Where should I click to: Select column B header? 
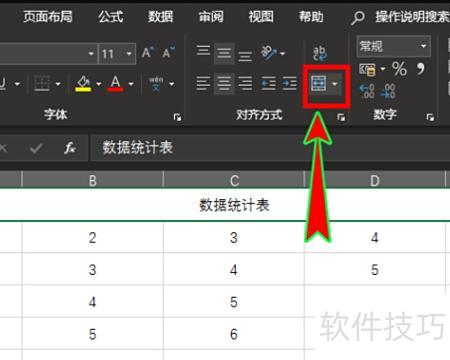coord(93,180)
